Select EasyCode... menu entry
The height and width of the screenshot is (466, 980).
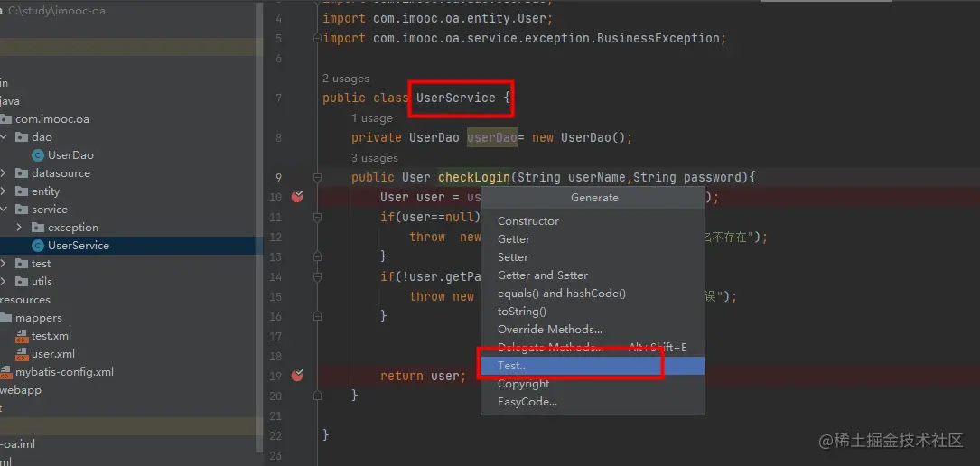tap(527, 402)
